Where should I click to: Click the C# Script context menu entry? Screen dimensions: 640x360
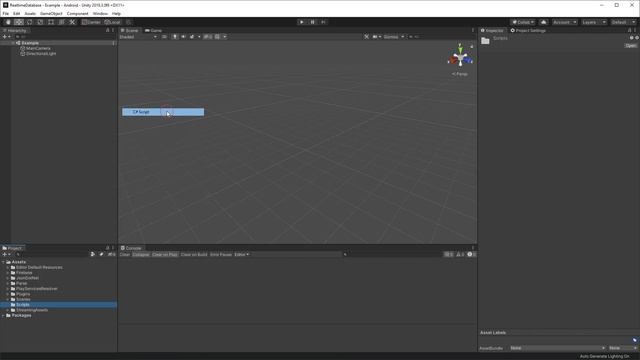(163, 112)
